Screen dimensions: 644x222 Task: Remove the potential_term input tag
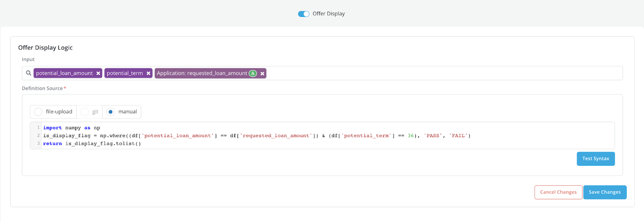[x=148, y=73]
